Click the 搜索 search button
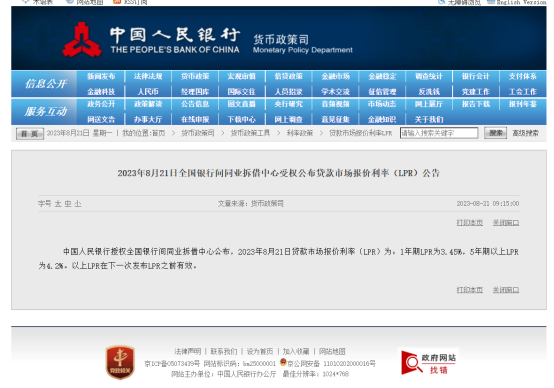Viewport: 554px width, 388px height. [495, 133]
